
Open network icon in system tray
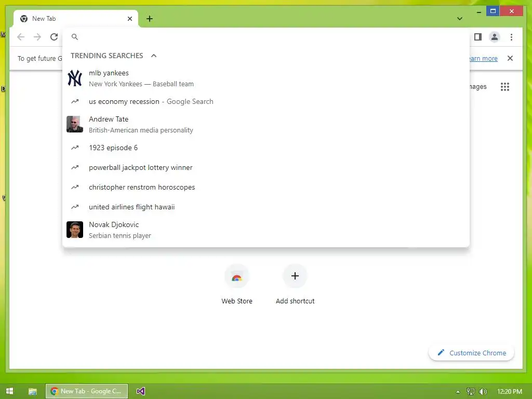pyautogui.click(x=471, y=392)
